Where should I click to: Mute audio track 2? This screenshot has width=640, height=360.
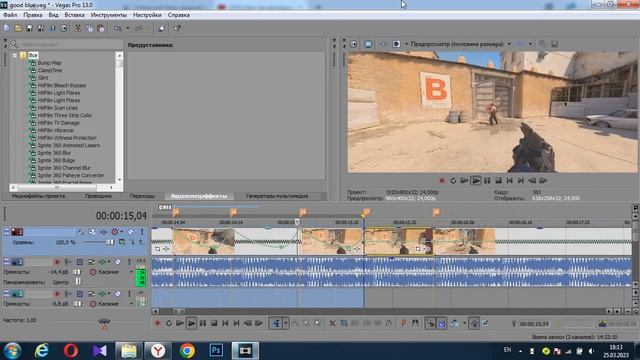click(118, 262)
